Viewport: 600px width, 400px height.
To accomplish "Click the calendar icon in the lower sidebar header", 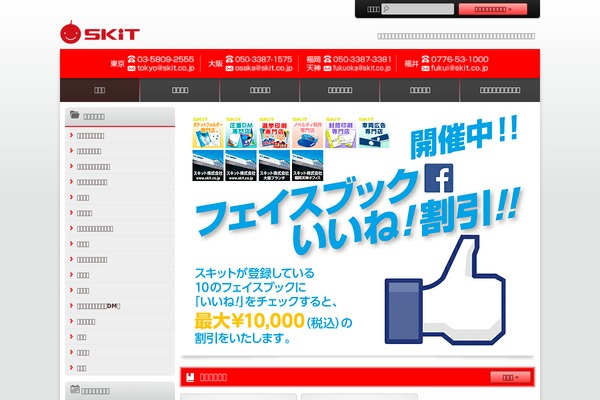I will [75, 389].
